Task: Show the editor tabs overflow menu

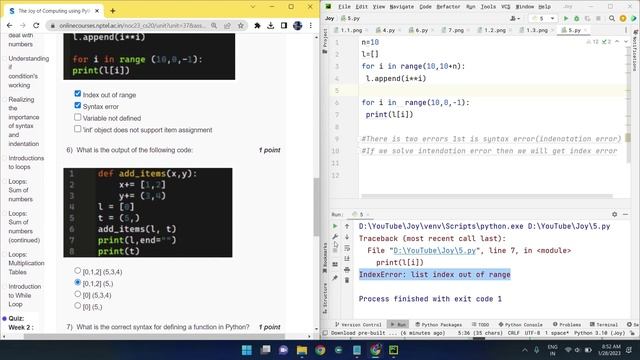Action: 626,30
